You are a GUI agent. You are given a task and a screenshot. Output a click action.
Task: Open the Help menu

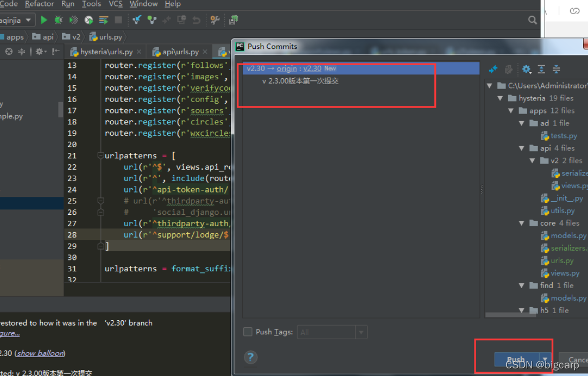(173, 4)
